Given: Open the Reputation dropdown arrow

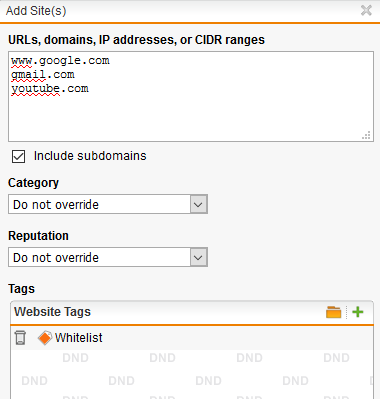Looking at the screenshot, I should (199, 257).
